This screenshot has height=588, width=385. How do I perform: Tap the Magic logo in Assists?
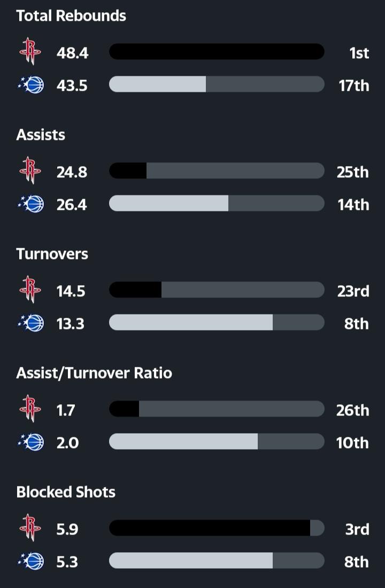tap(30, 204)
